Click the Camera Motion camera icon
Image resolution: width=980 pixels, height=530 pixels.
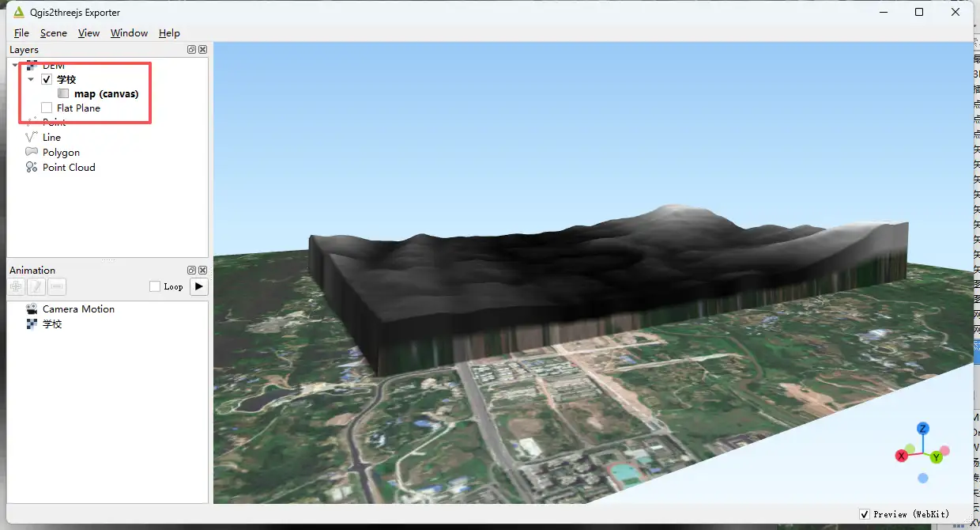32,309
